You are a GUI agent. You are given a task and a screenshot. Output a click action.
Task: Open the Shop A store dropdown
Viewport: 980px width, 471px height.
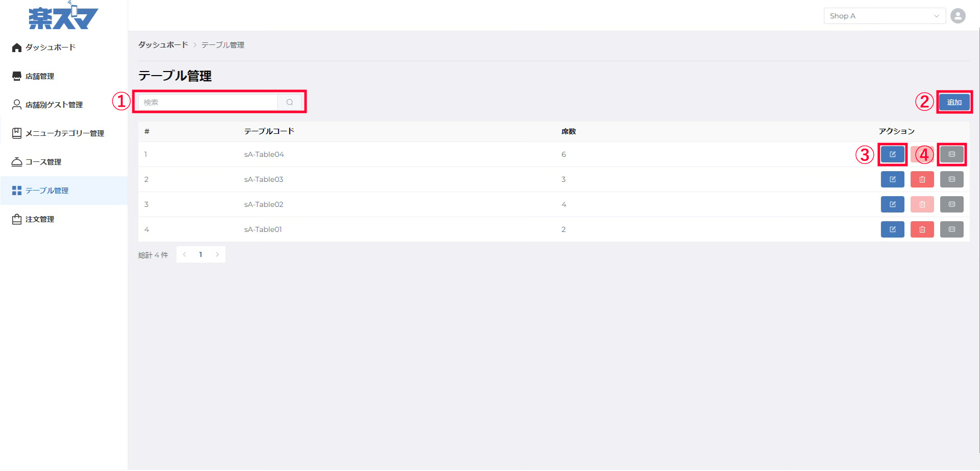[x=884, y=16]
